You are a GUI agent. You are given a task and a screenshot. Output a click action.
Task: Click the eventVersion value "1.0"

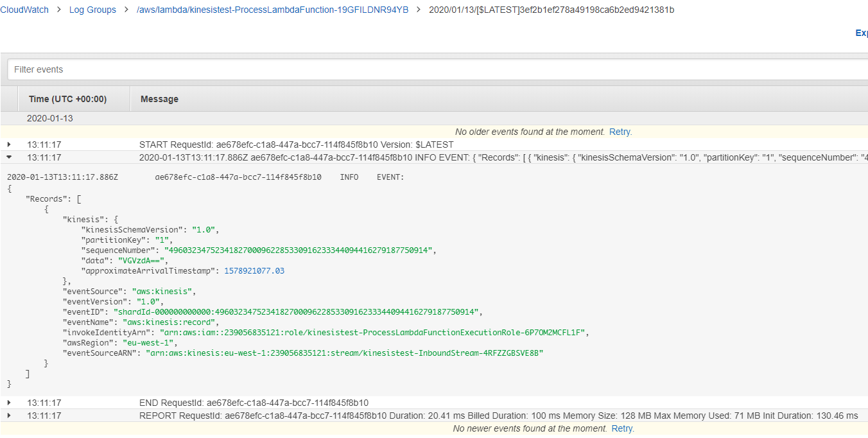150,301
